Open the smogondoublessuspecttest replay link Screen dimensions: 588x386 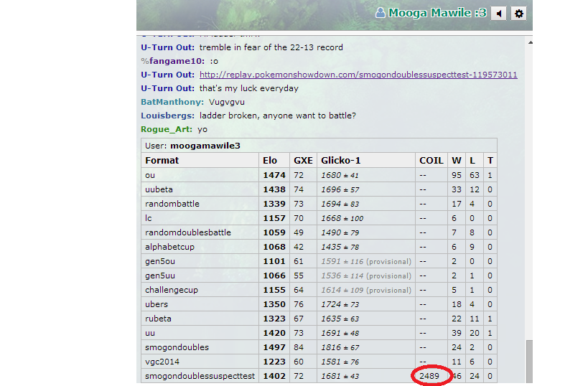click(358, 75)
